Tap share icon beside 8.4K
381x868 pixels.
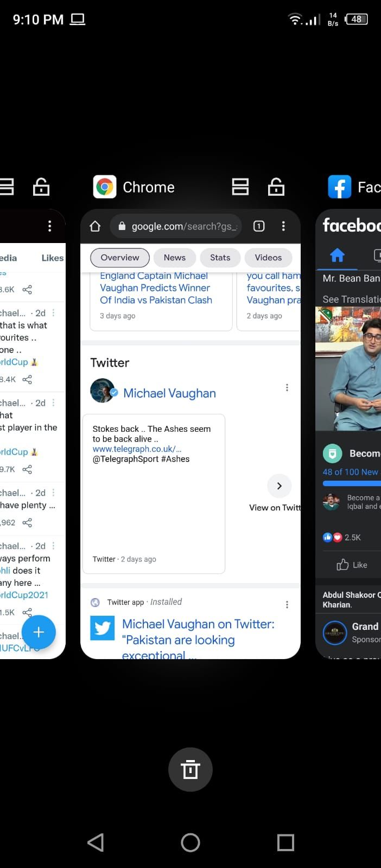coord(27,379)
